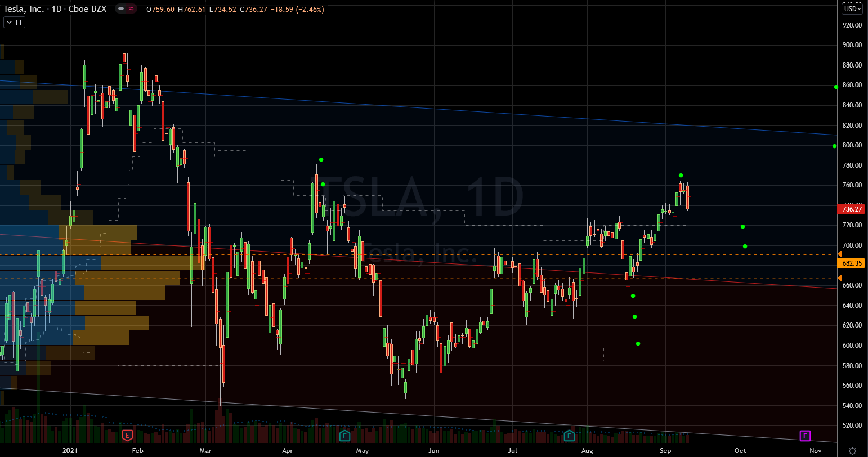Click the 600.00 price axis label
Screen dimensions: 868x457
pyautogui.click(x=852, y=346)
